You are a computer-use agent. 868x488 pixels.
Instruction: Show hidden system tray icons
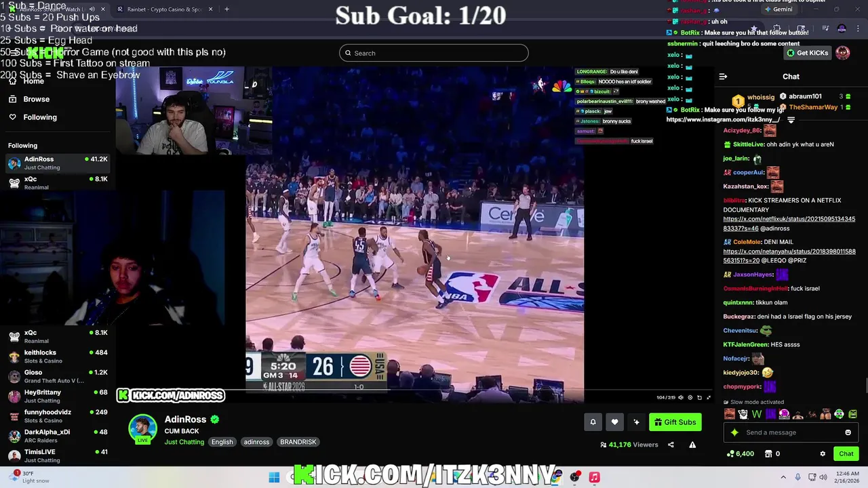(x=783, y=477)
